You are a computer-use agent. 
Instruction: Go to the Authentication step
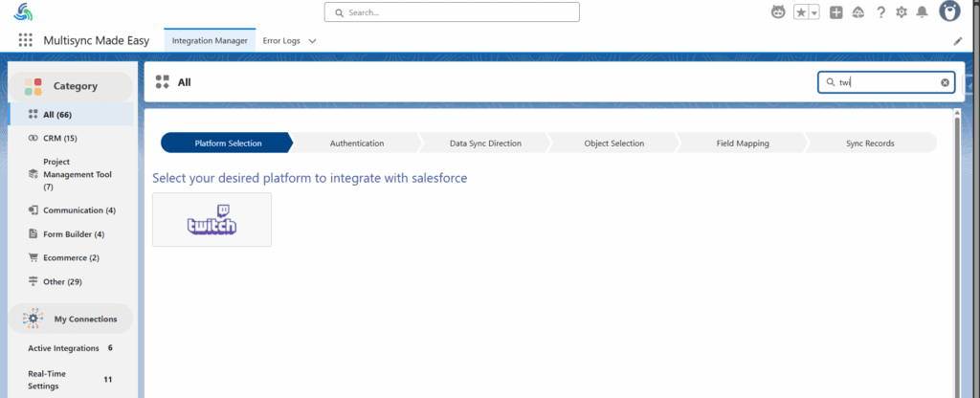pos(356,144)
